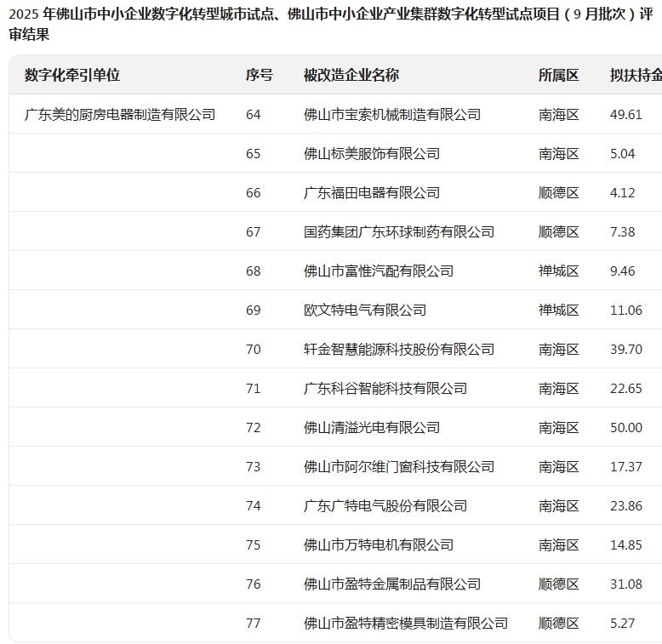The width and height of the screenshot is (662, 644).
Task: Select 佛山市阿尔维门窗科技有限公司
Action: click(x=398, y=466)
